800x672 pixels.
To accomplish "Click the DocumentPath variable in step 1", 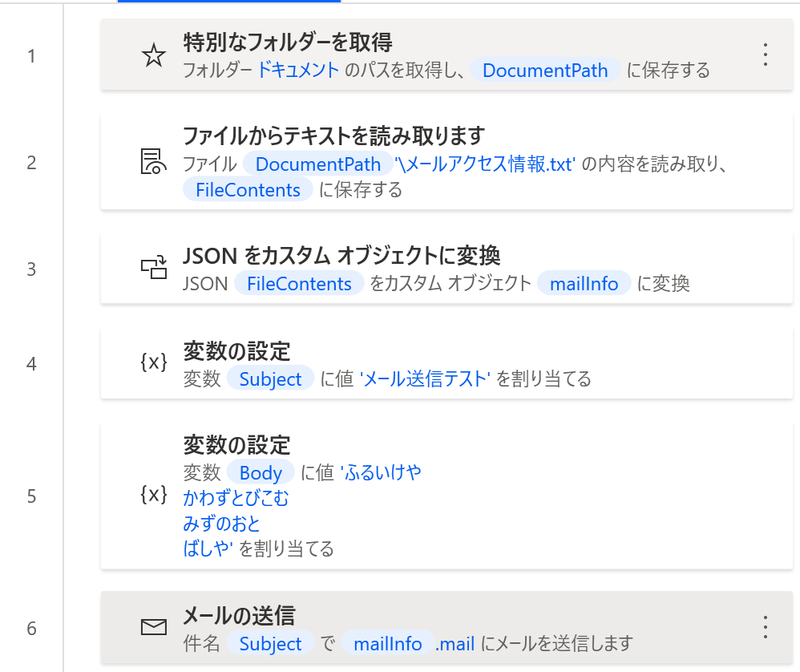I will click(545, 71).
